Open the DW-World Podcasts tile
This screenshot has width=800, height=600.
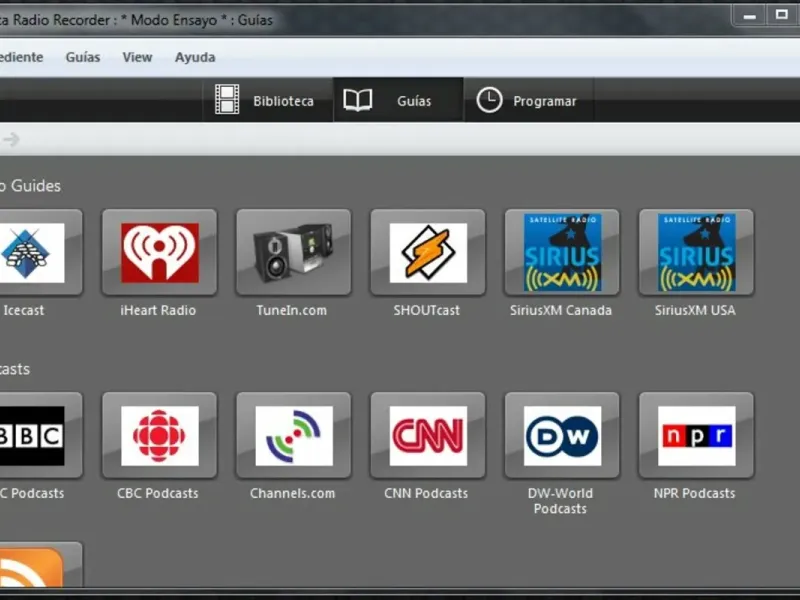pos(562,435)
